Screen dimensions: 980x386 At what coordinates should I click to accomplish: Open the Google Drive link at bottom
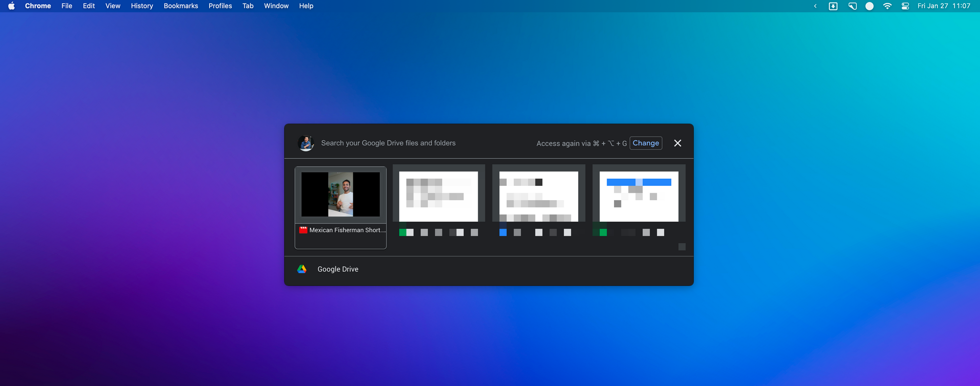pyautogui.click(x=338, y=269)
